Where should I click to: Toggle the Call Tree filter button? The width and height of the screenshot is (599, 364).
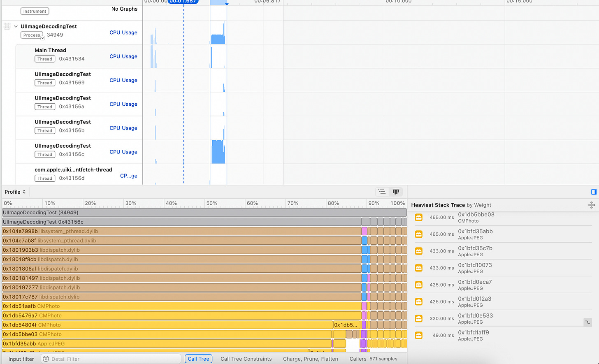(x=198, y=359)
